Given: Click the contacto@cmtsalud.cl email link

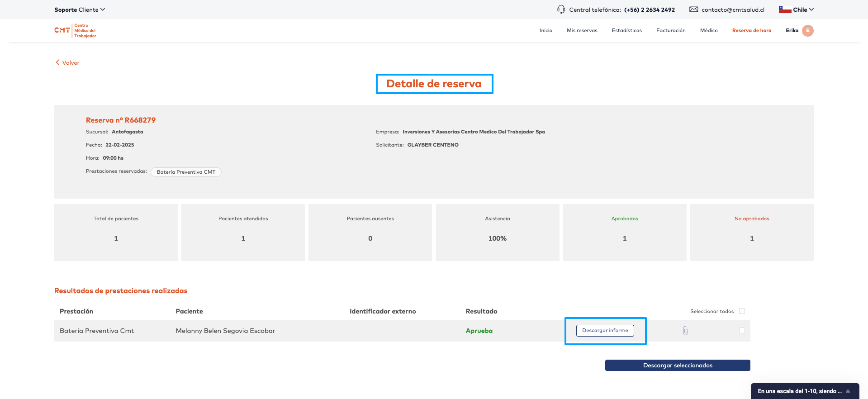Looking at the screenshot, I should pos(733,9).
